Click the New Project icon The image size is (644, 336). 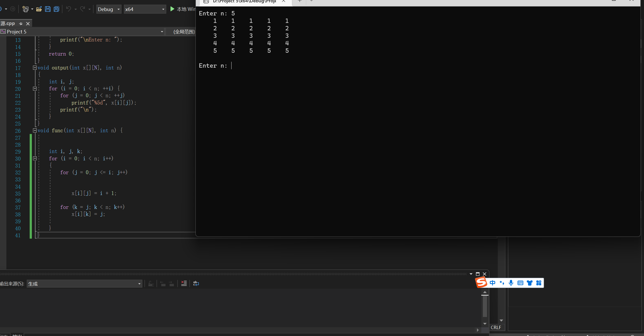click(x=25, y=9)
